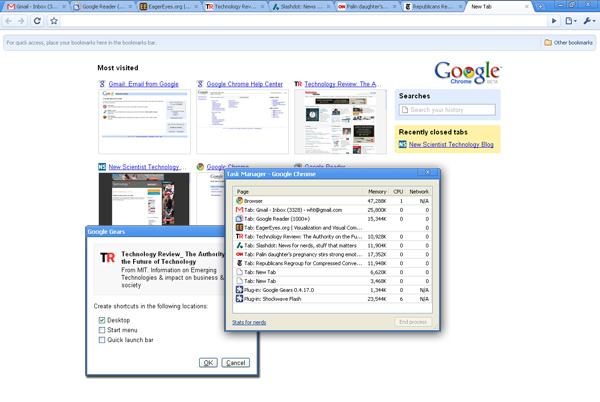Viewport: 600px width, 402px height.
Task: Open the Gmail page thumbnail
Action: [x=144, y=122]
